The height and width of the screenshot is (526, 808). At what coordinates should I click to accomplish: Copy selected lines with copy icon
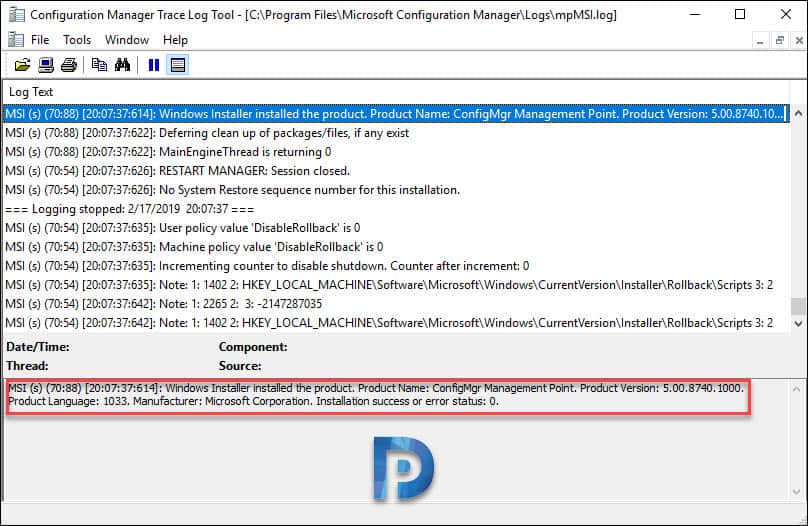99,65
